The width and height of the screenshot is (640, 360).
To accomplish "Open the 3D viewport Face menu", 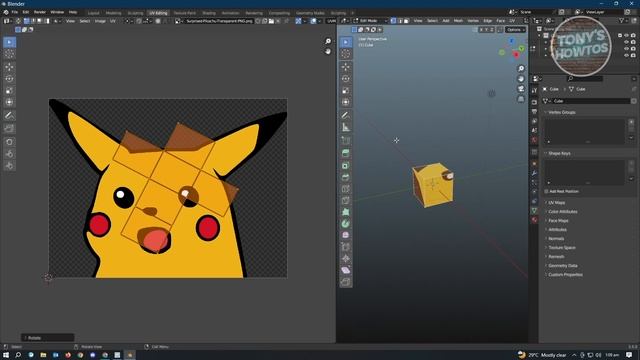I will [x=501, y=20].
